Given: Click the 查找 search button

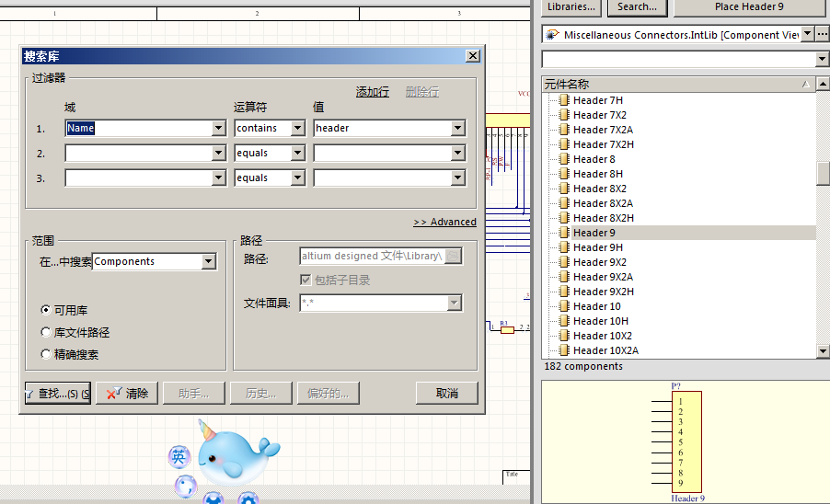Looking at the screenshot, I should pyautogui.click(x=58, y=393).
